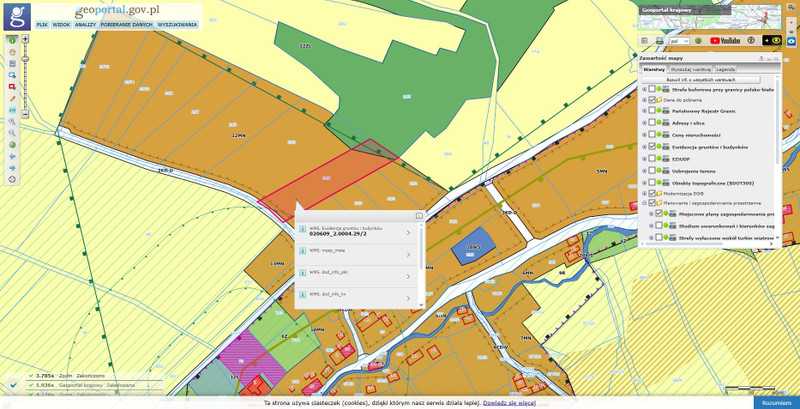Open the ANALIZY menu
This screenshot has height=409, width=800.
click(87, 23)
